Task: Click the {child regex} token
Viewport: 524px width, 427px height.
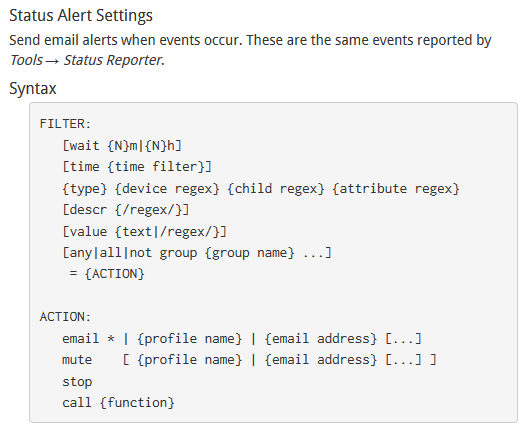Action: coord(276,189)
